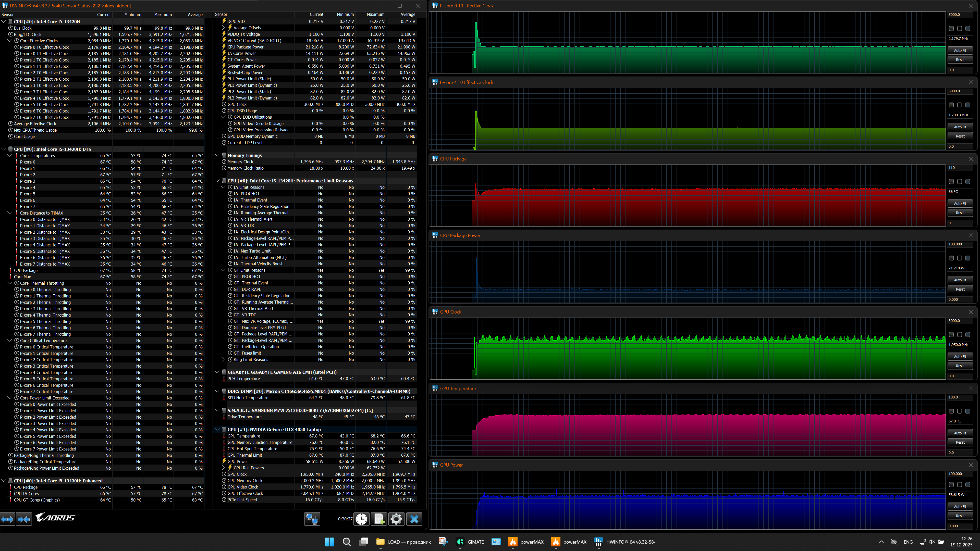Screen dimensions: 980x551
Task: Collapse the Core Effective Clocks tree node
Action: [10, 41]
